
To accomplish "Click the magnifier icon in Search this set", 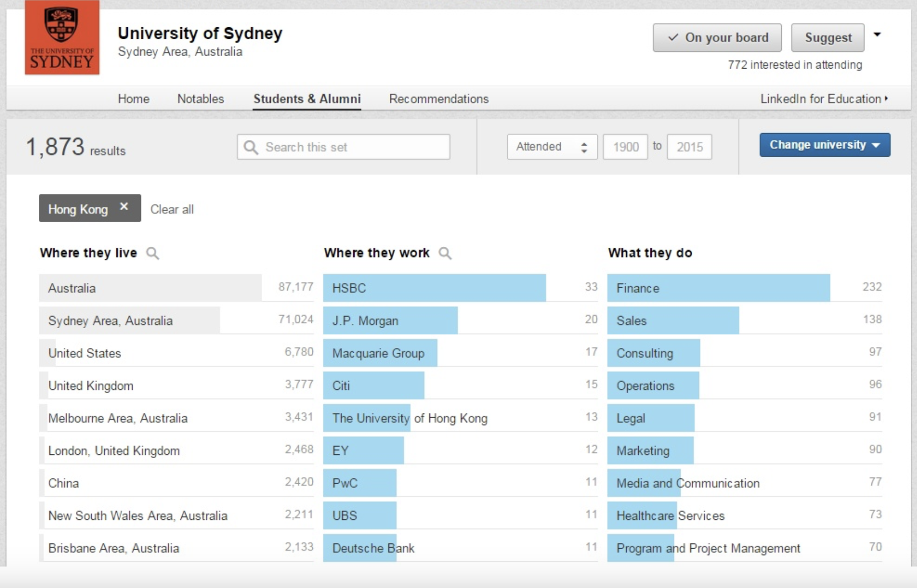I will coord(251,147).
